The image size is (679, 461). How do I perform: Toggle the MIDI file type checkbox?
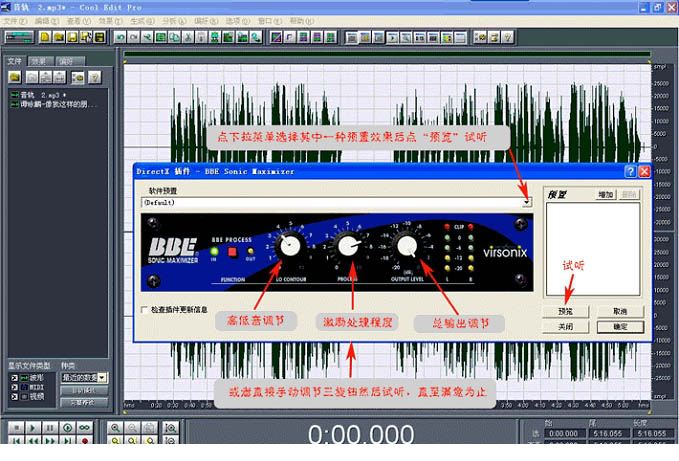(14, 387)
